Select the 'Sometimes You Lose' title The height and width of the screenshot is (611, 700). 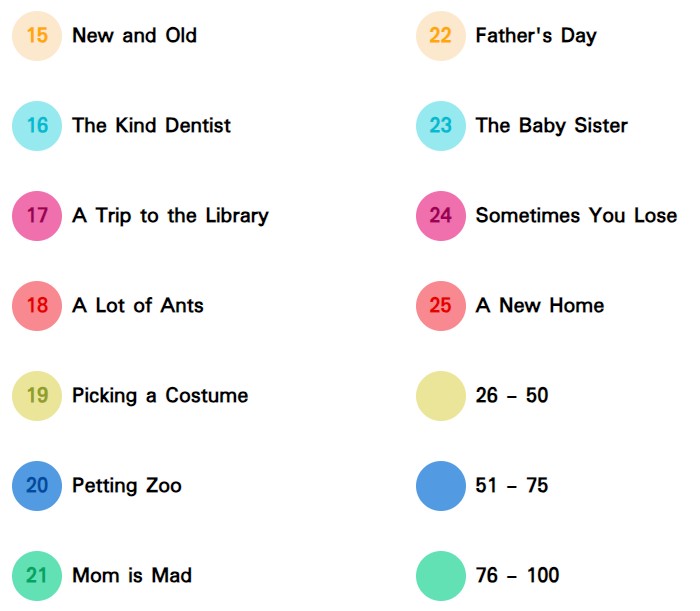point(576,216)
